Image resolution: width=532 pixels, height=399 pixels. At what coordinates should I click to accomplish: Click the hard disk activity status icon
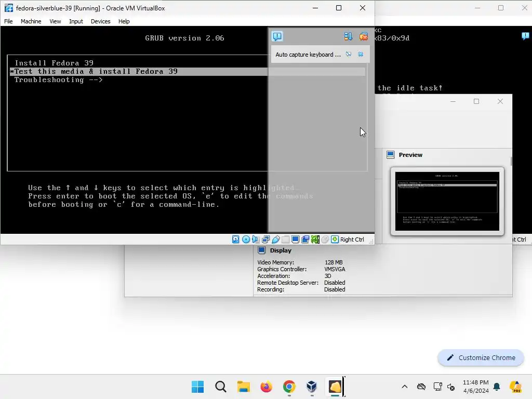point(235,240)
